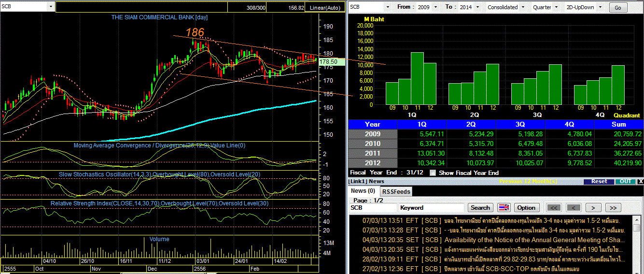The image size is (644, 274).
Task: Click the Volume panel label
Action: pyautogui.click(x=159, y=239)
